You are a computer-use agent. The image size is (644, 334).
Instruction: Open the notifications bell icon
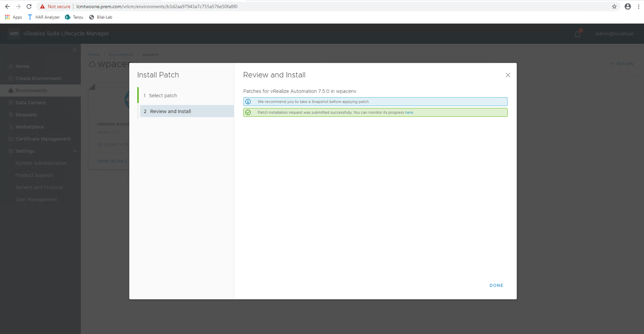coord(577,34)
